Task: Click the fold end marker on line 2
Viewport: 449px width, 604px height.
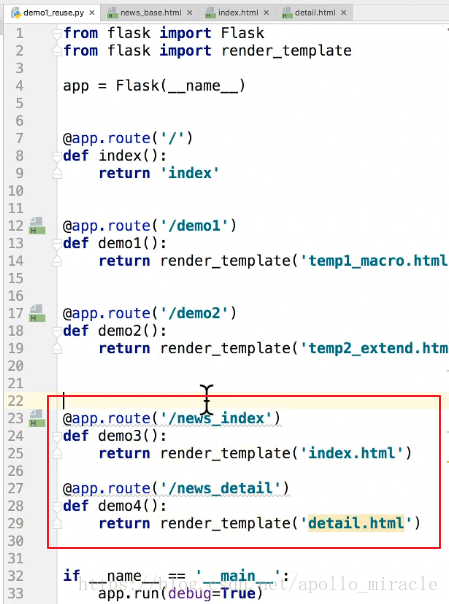Action: (x=57, y=50)
